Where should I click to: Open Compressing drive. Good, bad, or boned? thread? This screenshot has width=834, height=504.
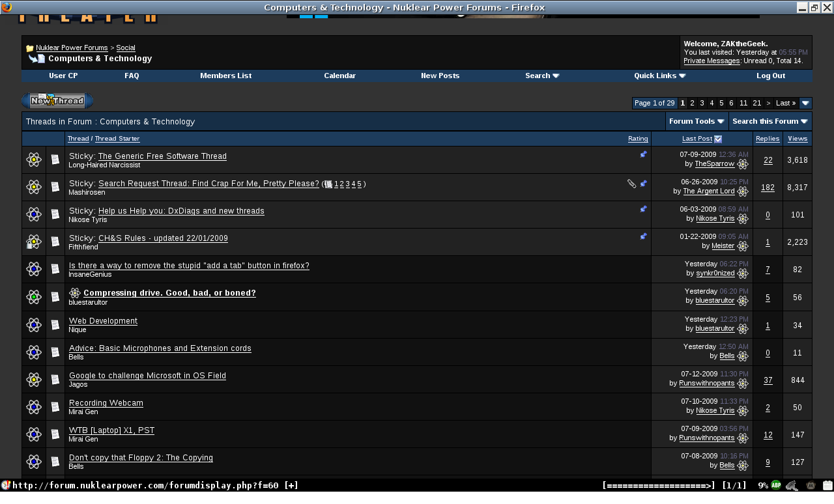point(169,293)
